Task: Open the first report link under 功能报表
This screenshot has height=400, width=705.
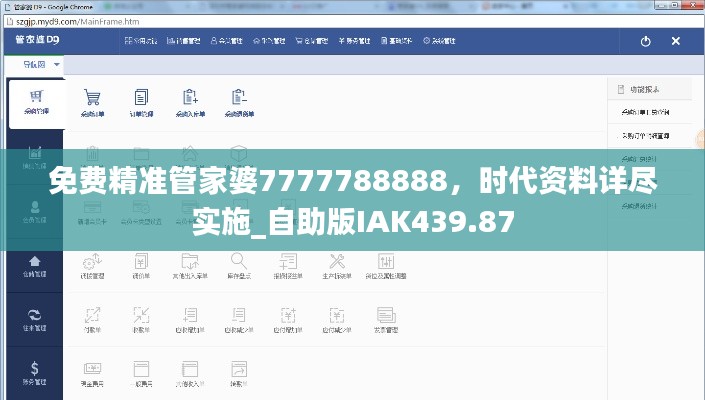Action: point(645,112)
